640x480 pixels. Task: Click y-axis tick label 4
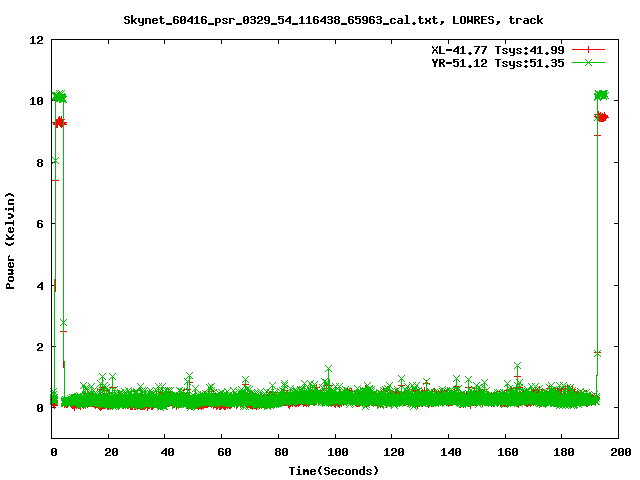pos(40,286)
